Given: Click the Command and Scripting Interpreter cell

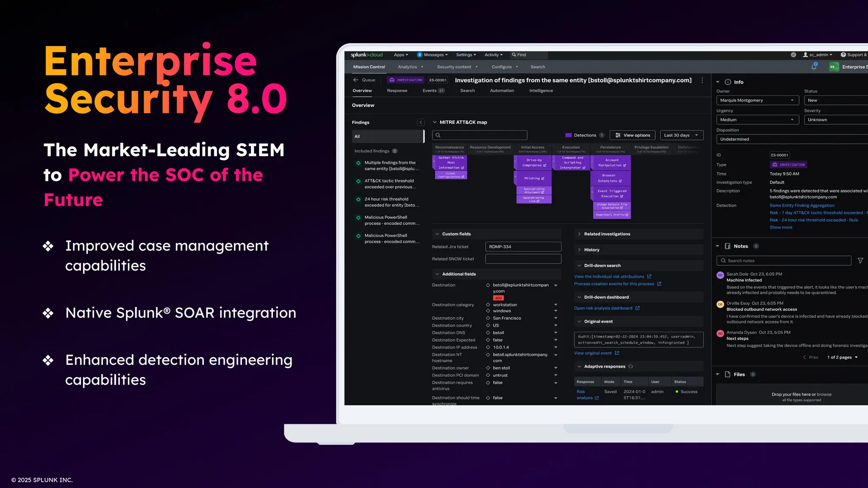Looking at the screenshot, I should (x=571, y=163).
